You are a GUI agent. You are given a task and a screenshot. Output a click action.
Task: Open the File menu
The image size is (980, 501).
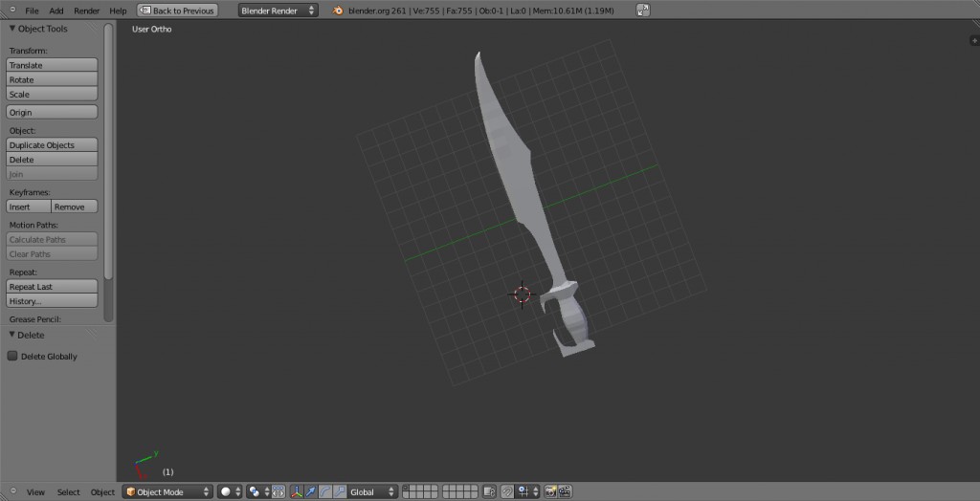(32, 11)
